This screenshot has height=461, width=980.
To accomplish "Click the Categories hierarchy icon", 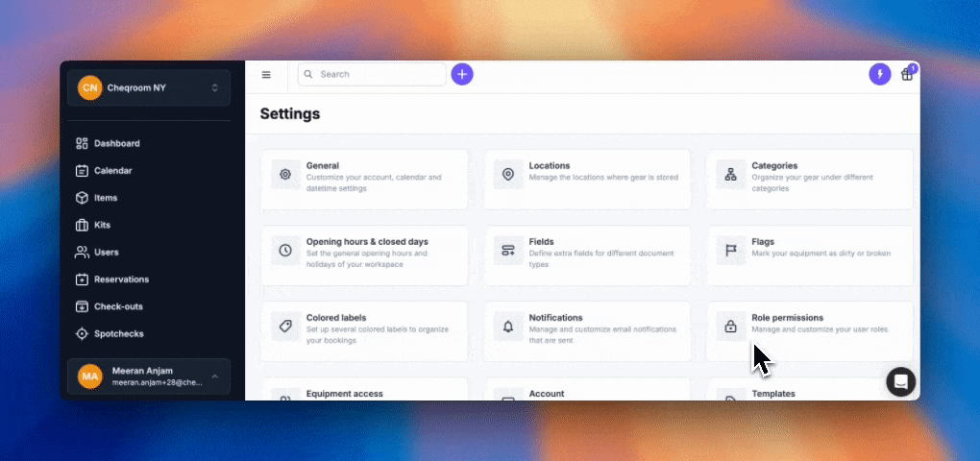I will coord(730,175).
